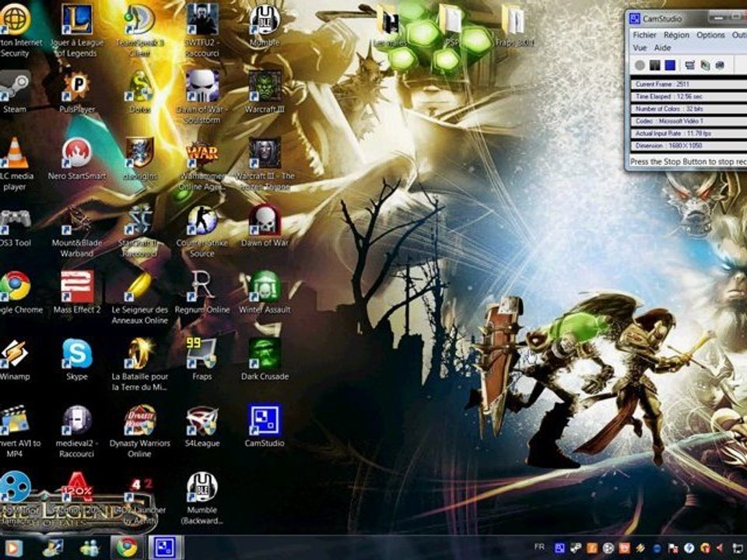The width and height of the screenshot is (747, 560).
Task: Select Warhammer Online WAR desktop icon
Action: click(202, 164)
